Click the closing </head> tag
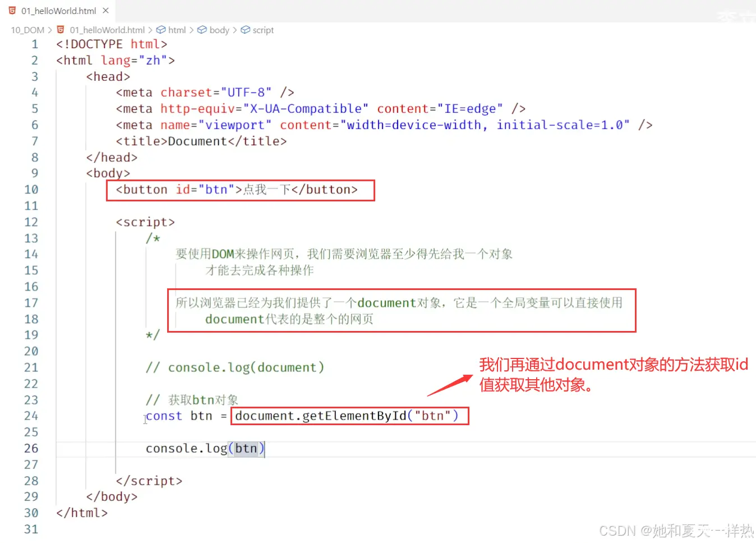Viewport: 756px width, 543px height. (112, 158)
